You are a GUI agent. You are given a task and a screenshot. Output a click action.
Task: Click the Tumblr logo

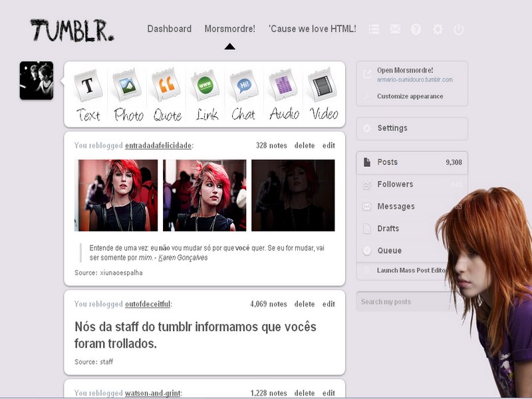[72, 30]
